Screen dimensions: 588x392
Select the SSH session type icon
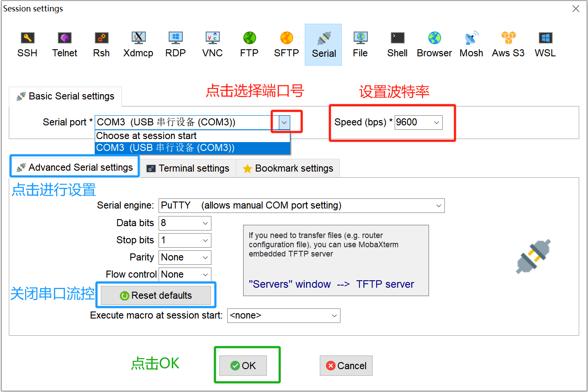[x=27, y=44]
